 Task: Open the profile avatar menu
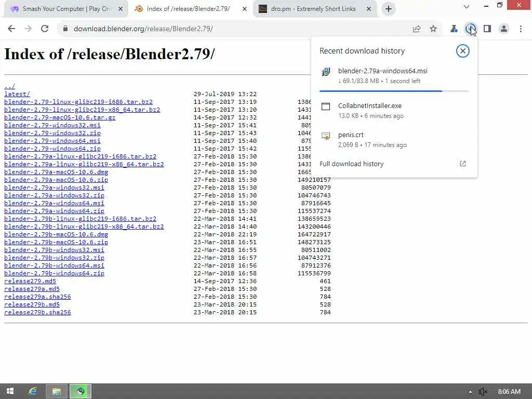pos(504,29)
